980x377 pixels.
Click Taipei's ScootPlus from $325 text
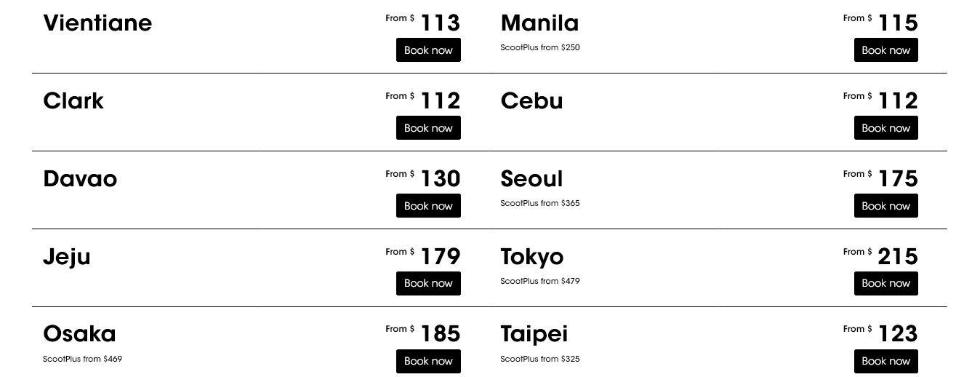539,359
